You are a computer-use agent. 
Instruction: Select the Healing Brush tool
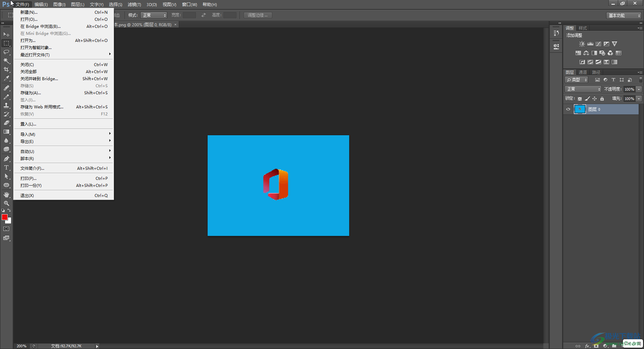click(6, 88)
